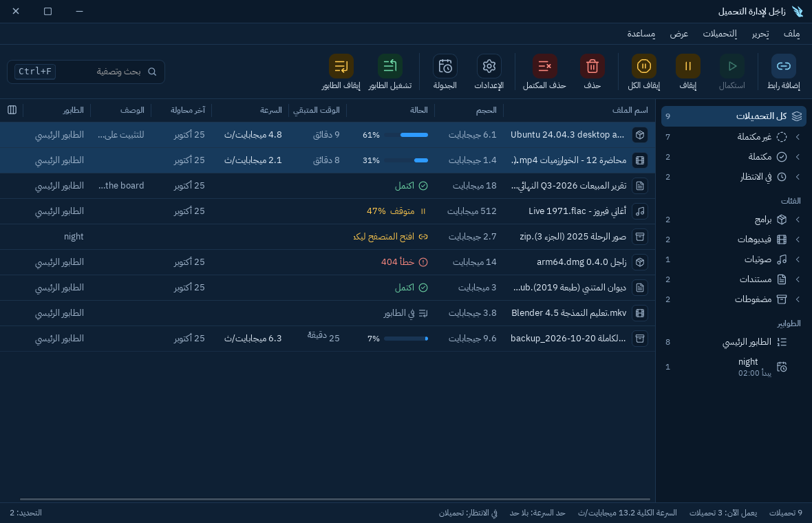Expand the صوتيات category chevron
The height and width of the screenshot is (523, 812).
click(x=798, y=259)
